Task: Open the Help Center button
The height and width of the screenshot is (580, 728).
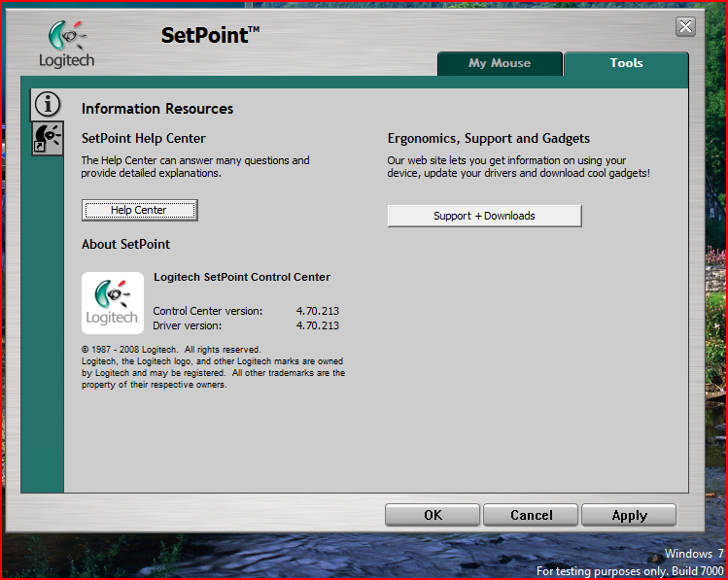Action: pyautogui.click(x=140, y=210)
